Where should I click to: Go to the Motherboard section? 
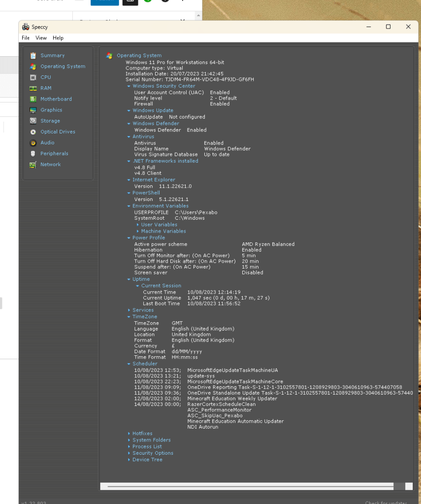tap(56, 99)
